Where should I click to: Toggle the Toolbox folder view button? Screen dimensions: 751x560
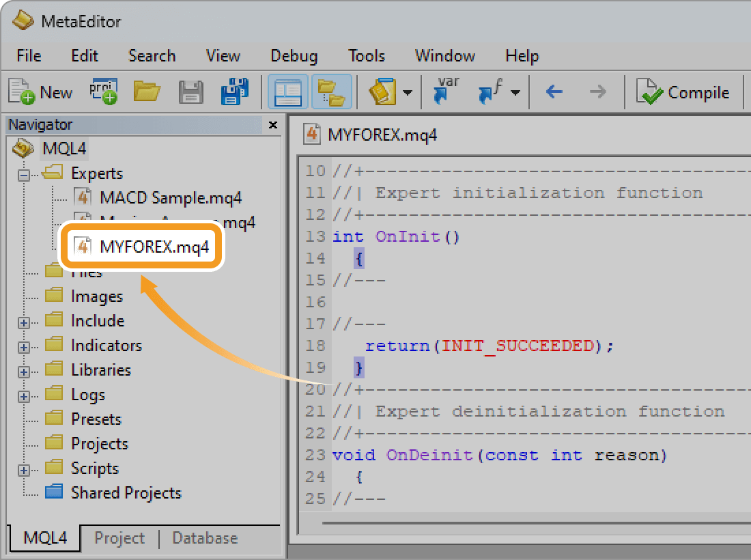tap(332, 92)
